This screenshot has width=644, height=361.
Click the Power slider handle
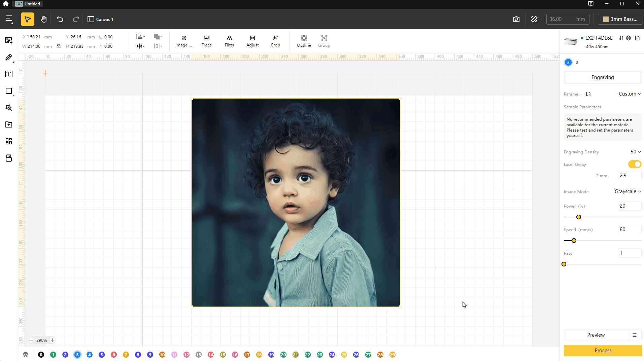[579, 217]
